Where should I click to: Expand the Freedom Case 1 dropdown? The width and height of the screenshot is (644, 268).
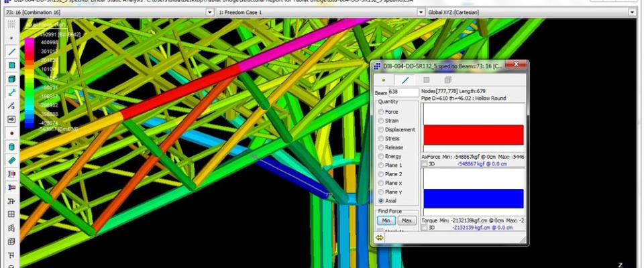tap(421, 12)
